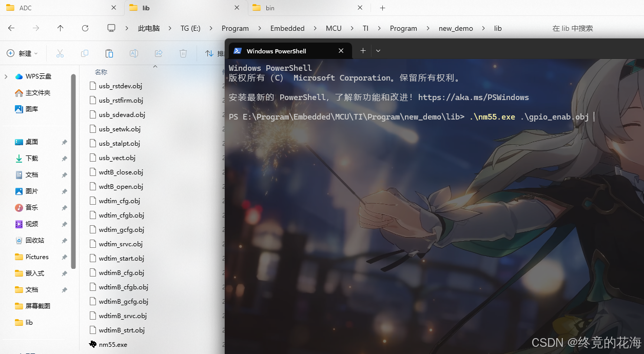Select file wdtimB_strt.obj

[x=117, y=330]
